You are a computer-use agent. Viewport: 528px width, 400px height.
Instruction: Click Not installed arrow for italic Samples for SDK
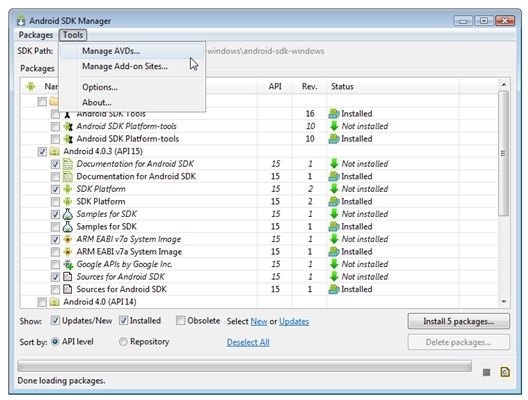tap(334, 214)
